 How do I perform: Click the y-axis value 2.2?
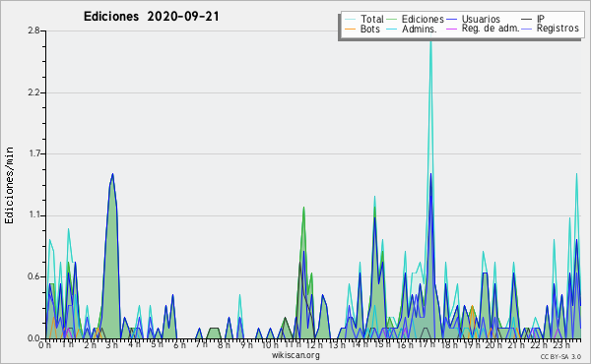[x=33, y=92]
